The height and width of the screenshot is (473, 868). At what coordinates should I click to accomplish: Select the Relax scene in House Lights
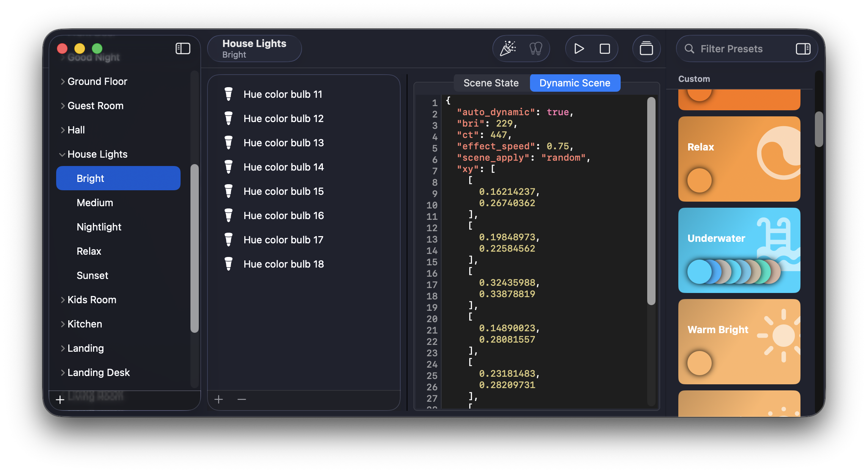tap(118, 251)
